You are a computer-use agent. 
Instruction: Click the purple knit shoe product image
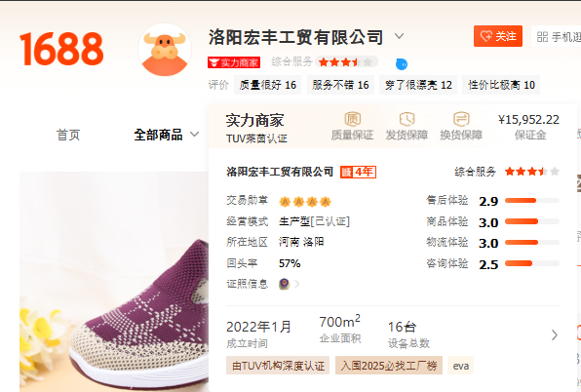pos(114,282)
